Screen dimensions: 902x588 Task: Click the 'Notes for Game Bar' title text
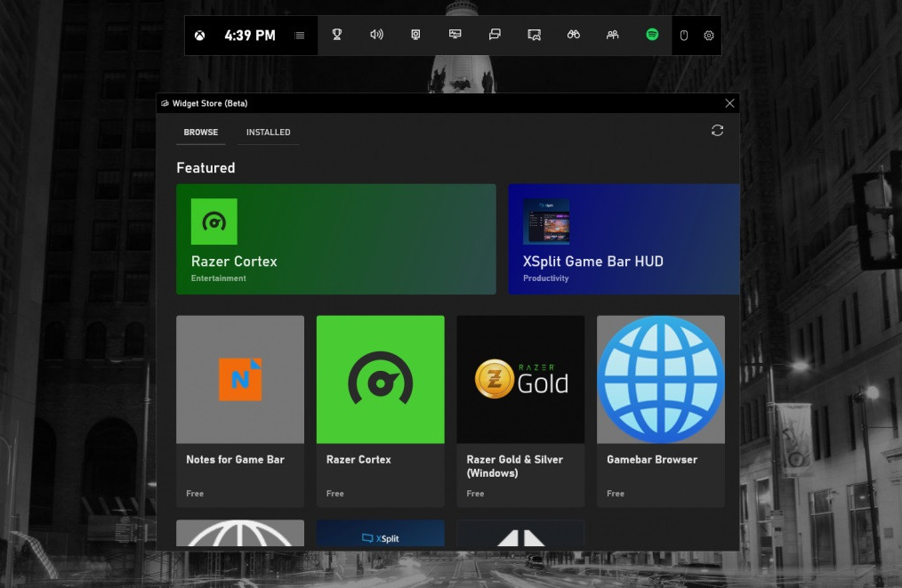pyautogui.click(x=235, y=460)
